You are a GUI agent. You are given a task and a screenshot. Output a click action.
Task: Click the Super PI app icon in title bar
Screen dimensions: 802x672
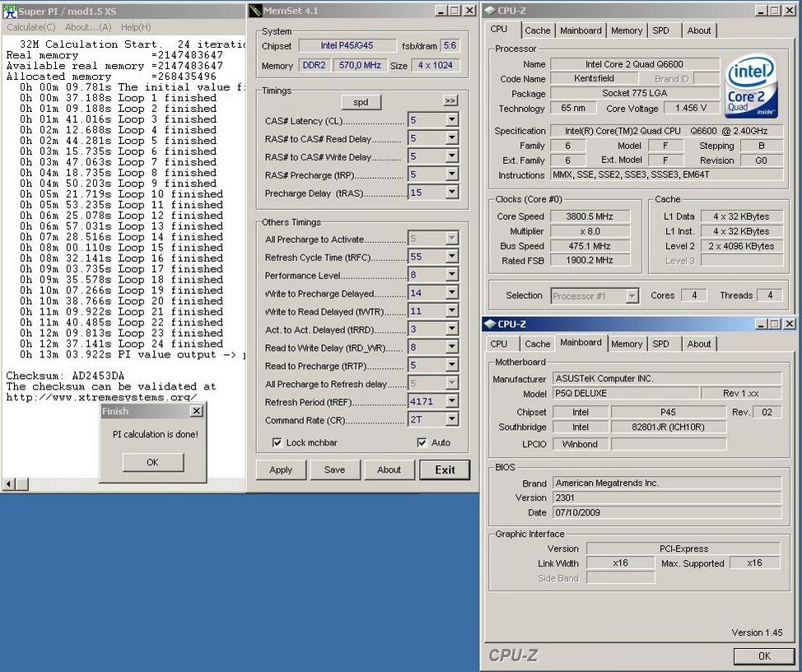click(x=10, y=11)
